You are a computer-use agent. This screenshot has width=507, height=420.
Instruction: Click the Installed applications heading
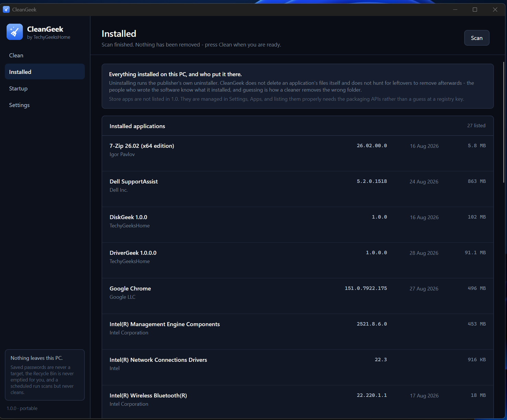(137, 126)
